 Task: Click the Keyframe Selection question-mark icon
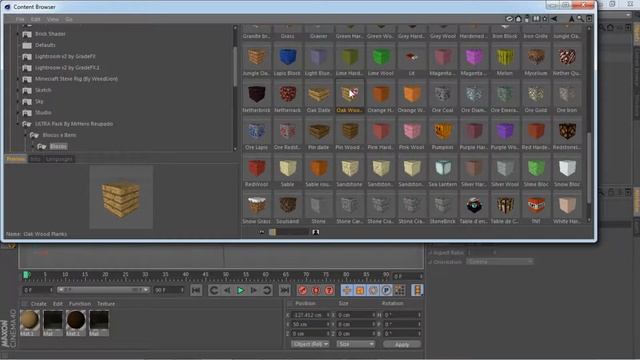click(x=329, y=290)
